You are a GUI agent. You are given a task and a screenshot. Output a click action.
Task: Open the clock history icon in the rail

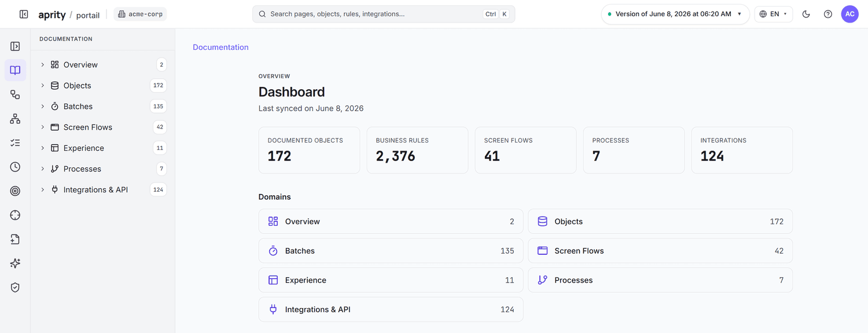(x=15, y=167)
